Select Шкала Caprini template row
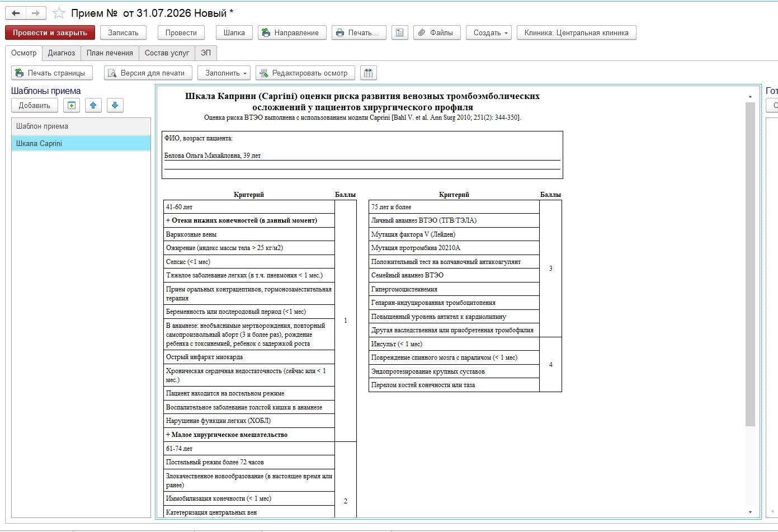Image resolution: width=778 pixels, height=532 pixels. click(x=81, y=143)
